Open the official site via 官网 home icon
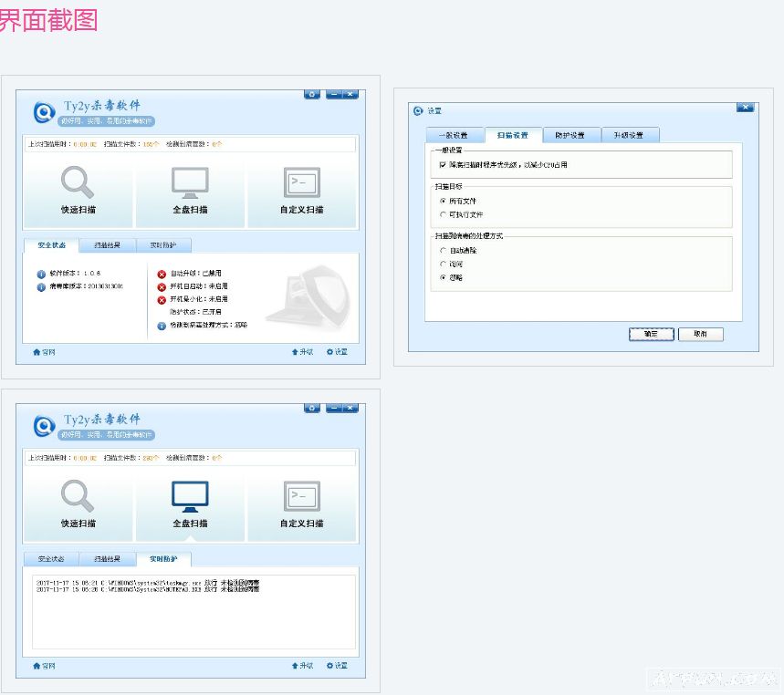 43,351
